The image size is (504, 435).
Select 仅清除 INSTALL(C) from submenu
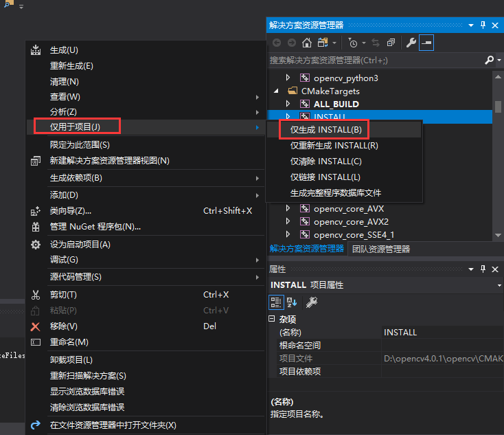[x=344, y=161]
